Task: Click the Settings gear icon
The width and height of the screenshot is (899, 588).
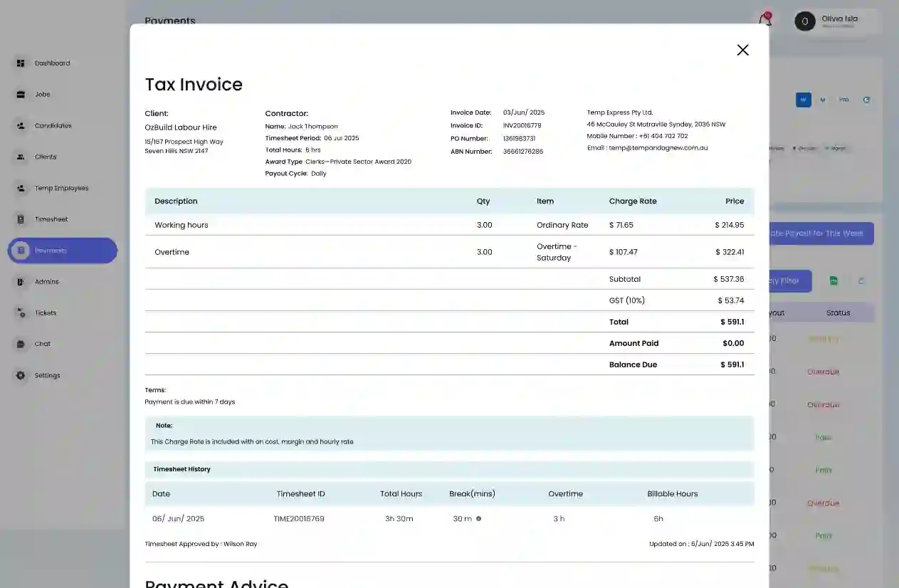Action: coord(21,375)
